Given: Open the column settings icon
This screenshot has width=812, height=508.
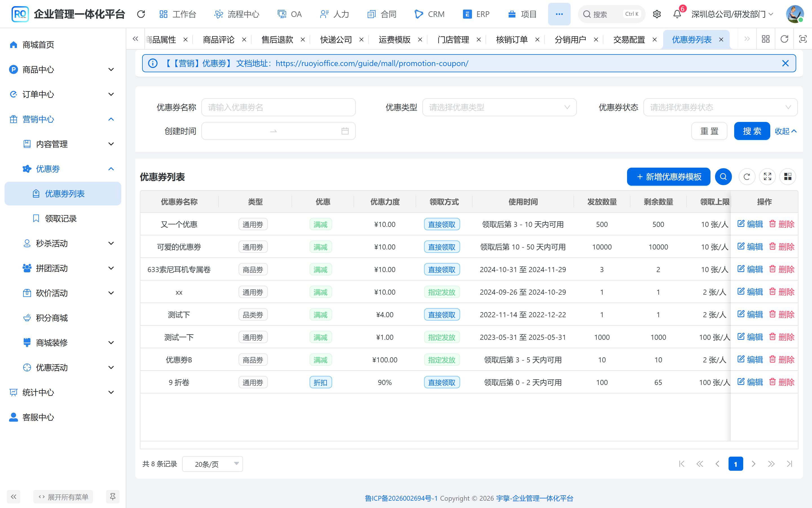Looking at the screenshot, I should (787, 176).
